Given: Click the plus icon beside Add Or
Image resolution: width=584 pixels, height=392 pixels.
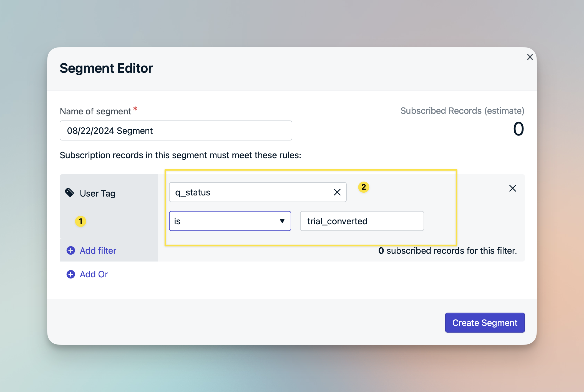Looking at the screenshot, I should tap(71, 274).
